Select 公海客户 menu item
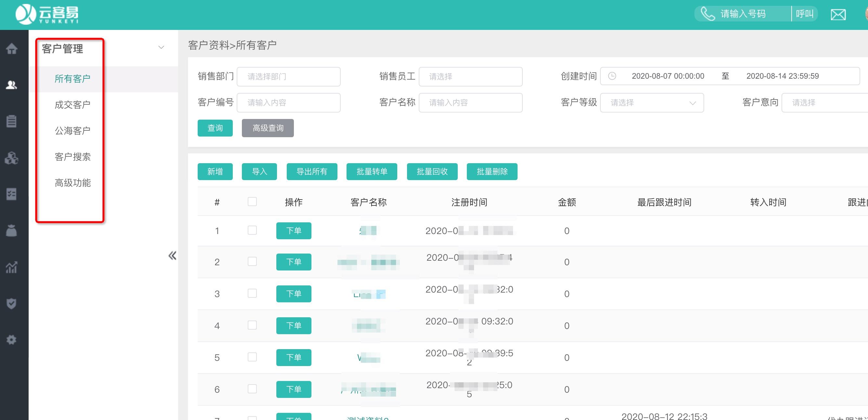 72,131
